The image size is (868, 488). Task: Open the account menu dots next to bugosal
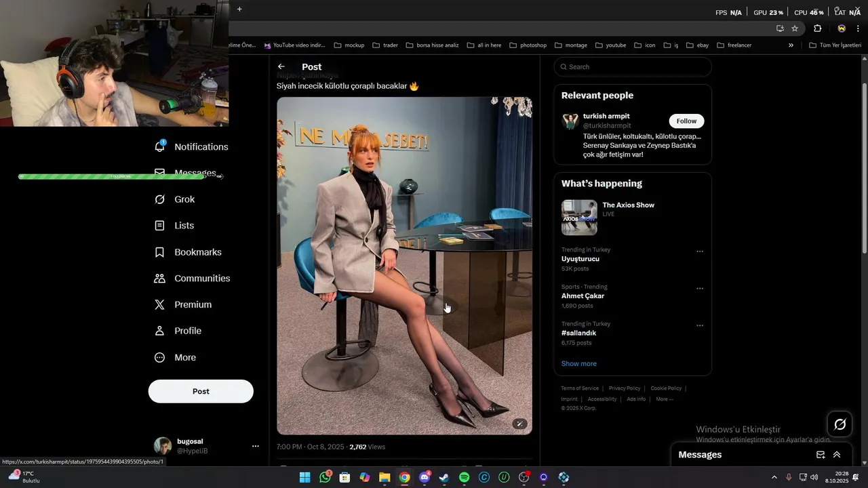click(x=256, y=446)
